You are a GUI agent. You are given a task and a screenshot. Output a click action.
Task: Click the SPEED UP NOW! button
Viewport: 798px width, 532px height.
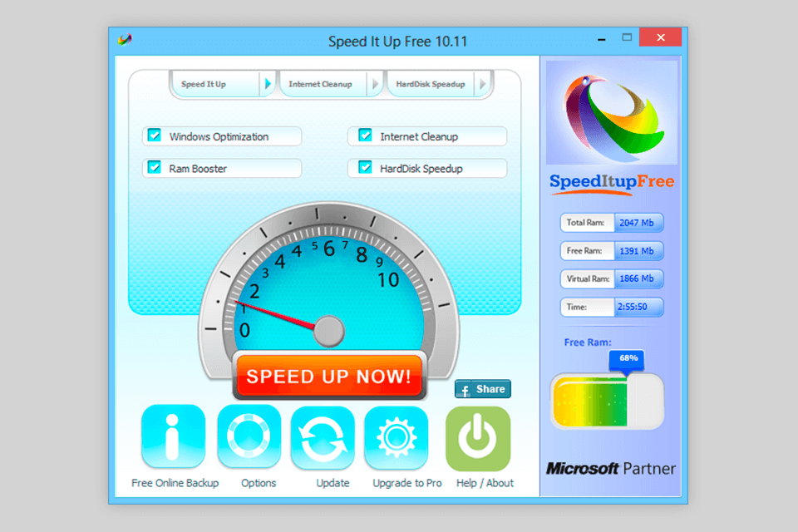[329, 376]
